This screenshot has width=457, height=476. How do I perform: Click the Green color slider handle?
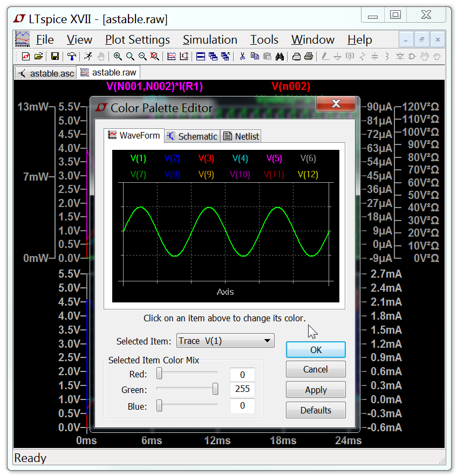click(x=215, y=389)
